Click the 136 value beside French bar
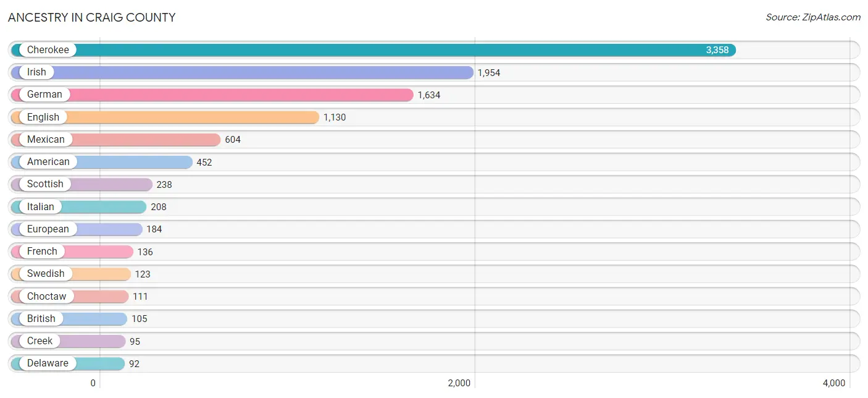 pos(145,252)
